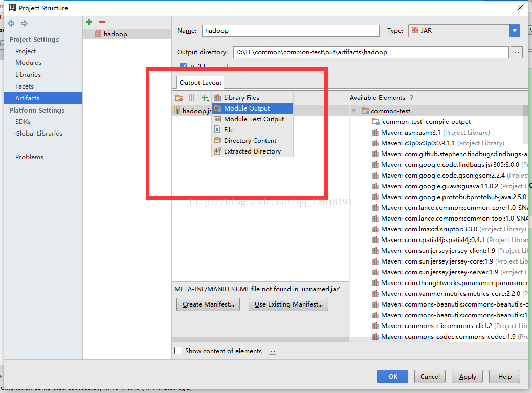Toggle the Build on make checkbox

click(x=183, y=66)
